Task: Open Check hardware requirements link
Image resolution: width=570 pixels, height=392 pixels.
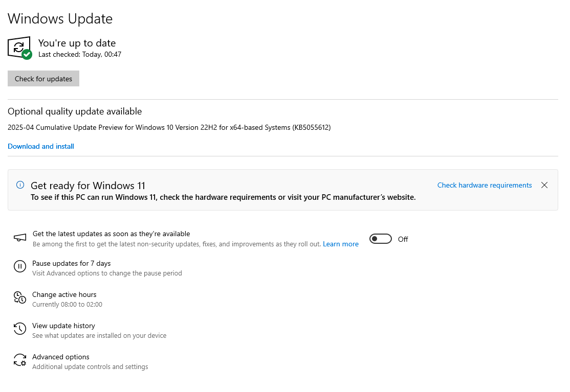Action: pyautogui.click(x=484, y=185)
